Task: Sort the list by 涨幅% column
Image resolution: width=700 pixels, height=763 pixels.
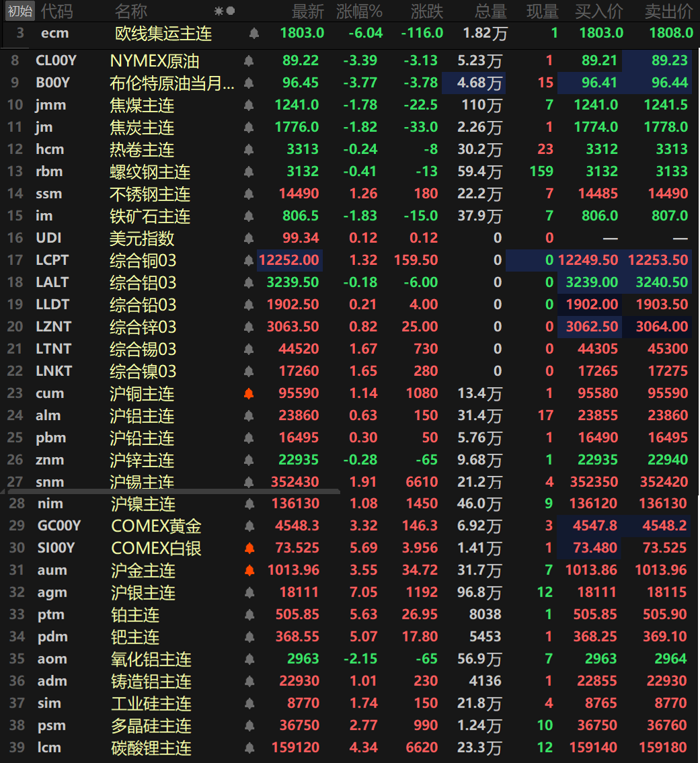Action: pyautogui.click(x=359, y=11)
